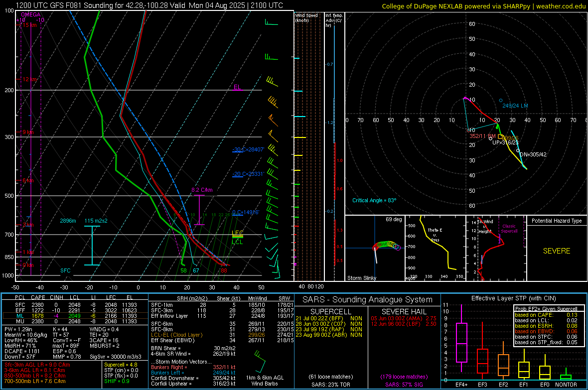Select the MU parcel row
This screenshot has height=390, width=588.
click(x=75, y=321)
